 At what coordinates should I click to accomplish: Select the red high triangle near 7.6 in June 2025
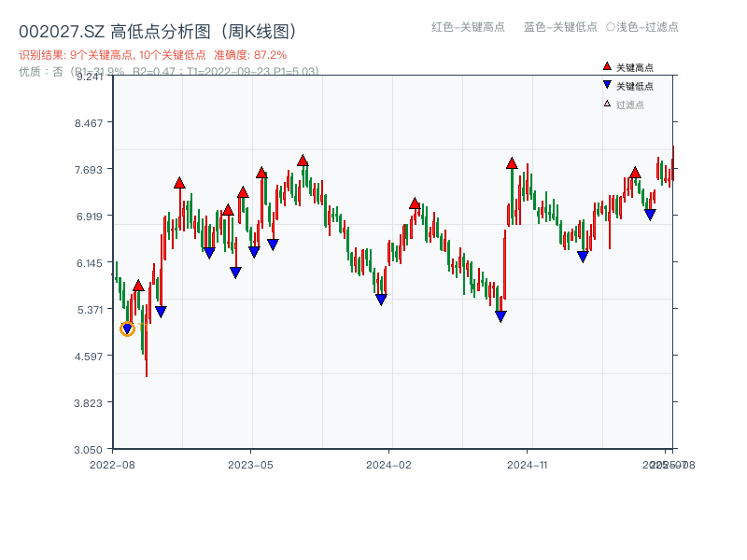click(x=635, y=173)
